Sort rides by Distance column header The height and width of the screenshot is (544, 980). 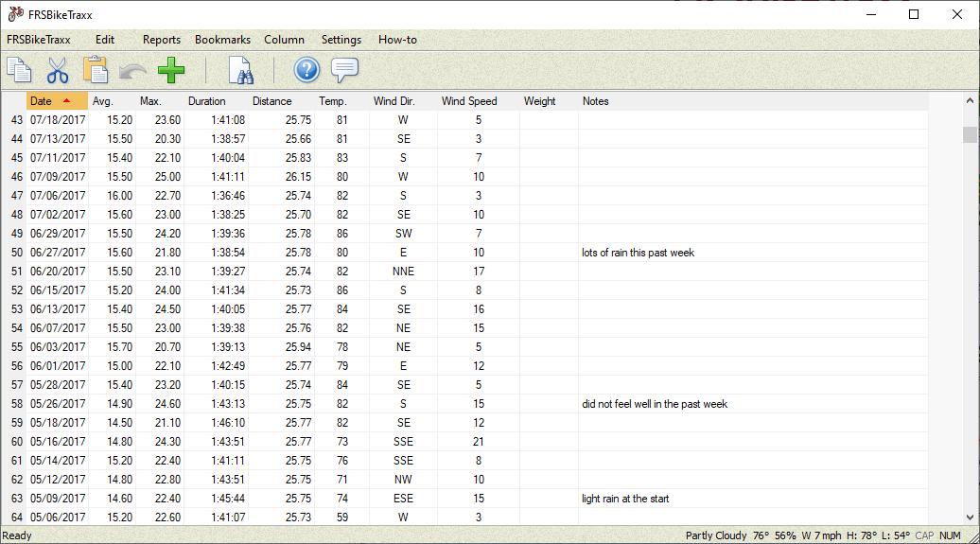coord(271,101)
